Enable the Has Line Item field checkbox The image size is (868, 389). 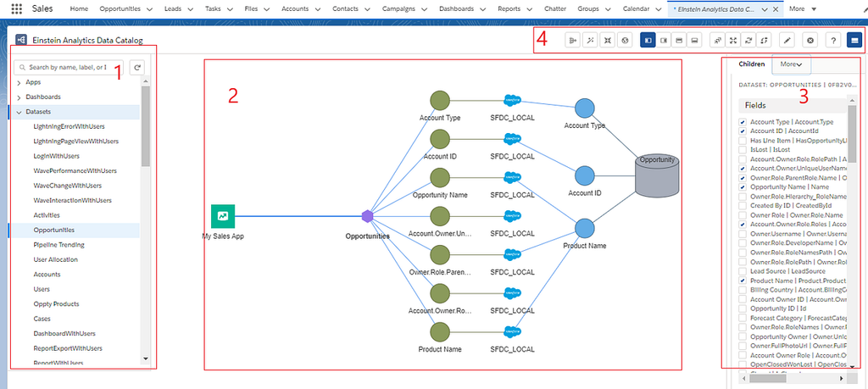(x=743, y=140)
